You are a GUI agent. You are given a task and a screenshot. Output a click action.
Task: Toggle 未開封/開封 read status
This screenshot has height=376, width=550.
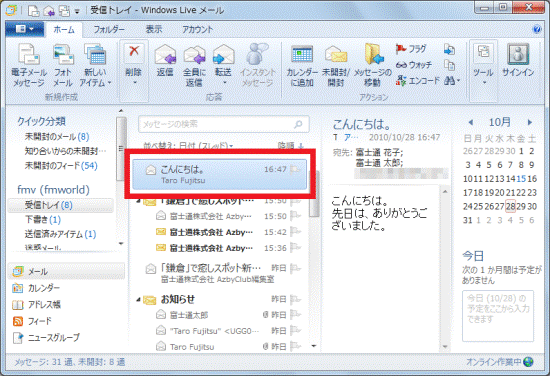pos(336,66)
